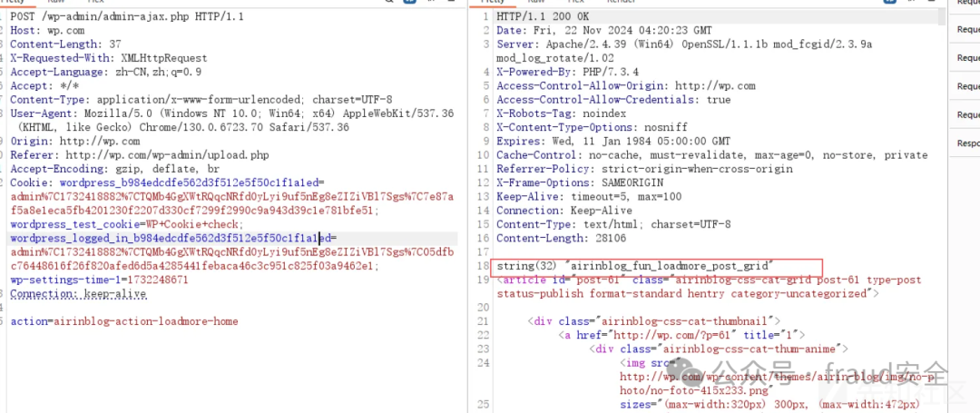Click the Server: Apache/2.4.39 response header
980x413 pixels.
point(684,44)
